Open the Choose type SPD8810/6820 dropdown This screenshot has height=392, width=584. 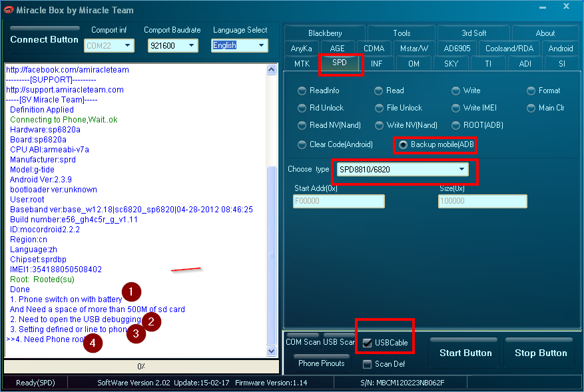pyautogui.click(x=402, y=170)
